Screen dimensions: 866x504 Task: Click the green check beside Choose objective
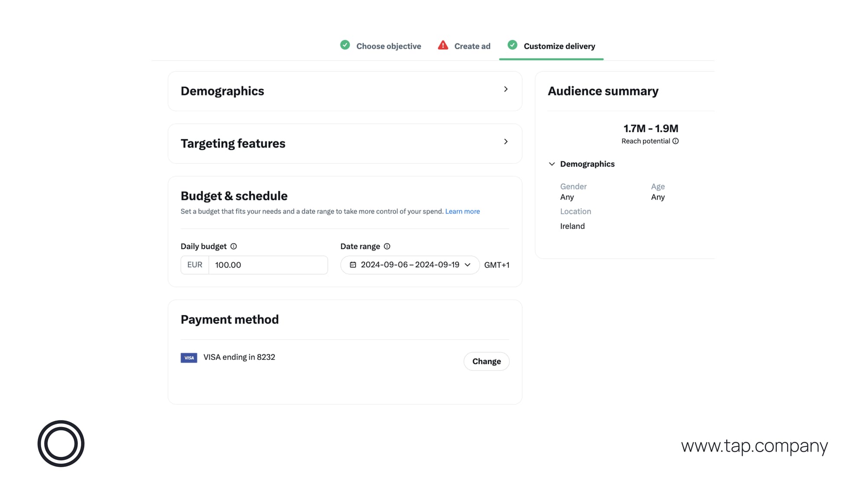pyautogui.click(x=345, y=45)
